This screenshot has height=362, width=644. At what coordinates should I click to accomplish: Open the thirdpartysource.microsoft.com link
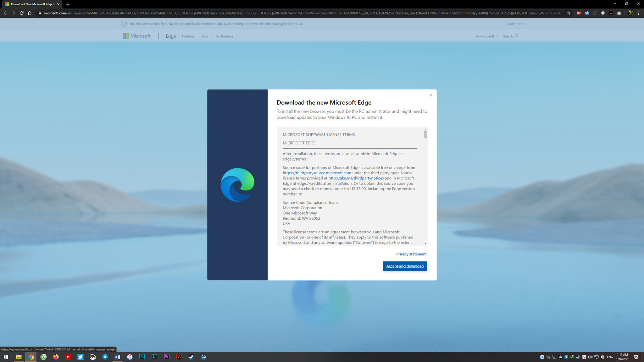point(317,173)
